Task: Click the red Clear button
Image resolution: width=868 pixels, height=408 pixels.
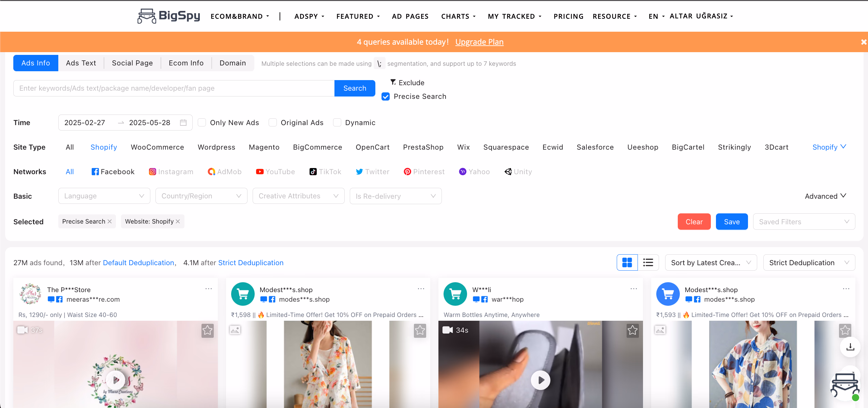Action: (x=694, y=222)
